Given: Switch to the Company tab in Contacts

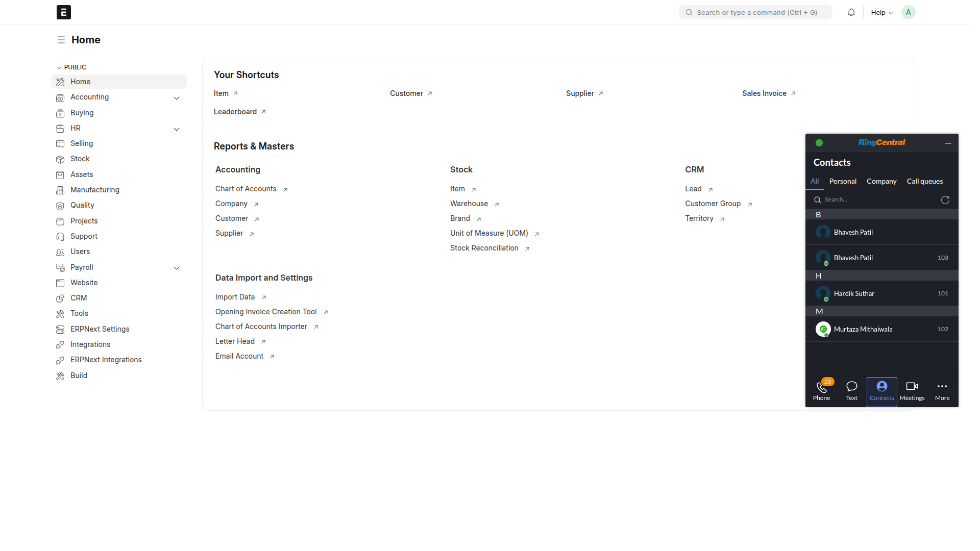Looking at the screenshot, I should tap(881, 181).
